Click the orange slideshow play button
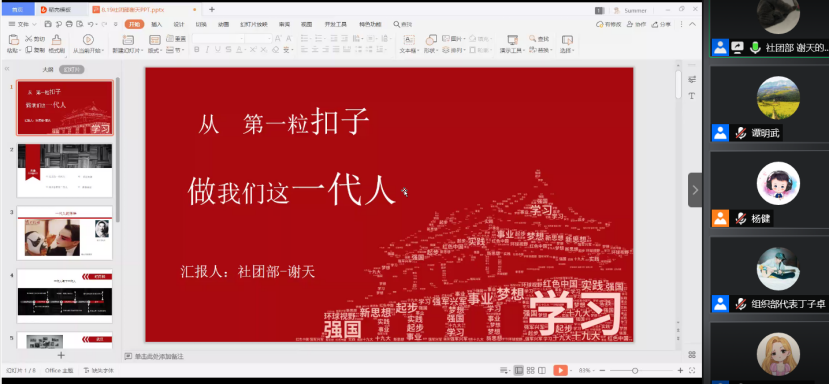 [560, 371]
